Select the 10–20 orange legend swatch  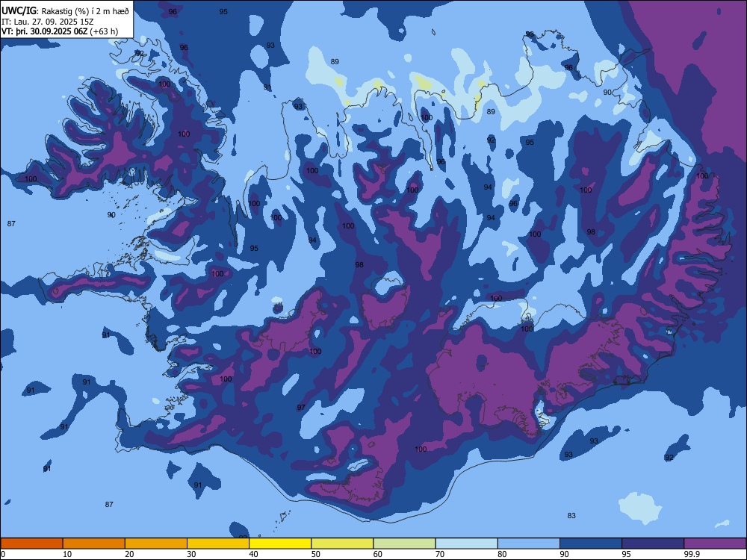pos(94,544)
